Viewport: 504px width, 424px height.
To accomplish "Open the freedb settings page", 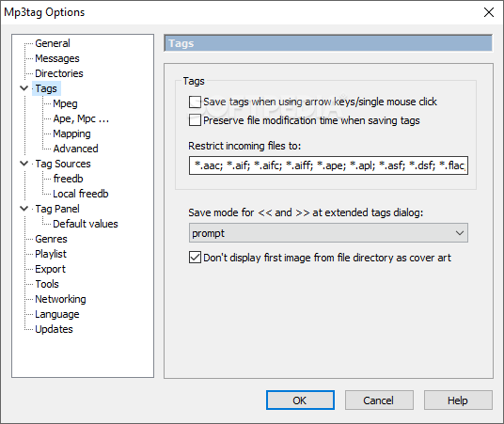I will click(x=68, y=179).
